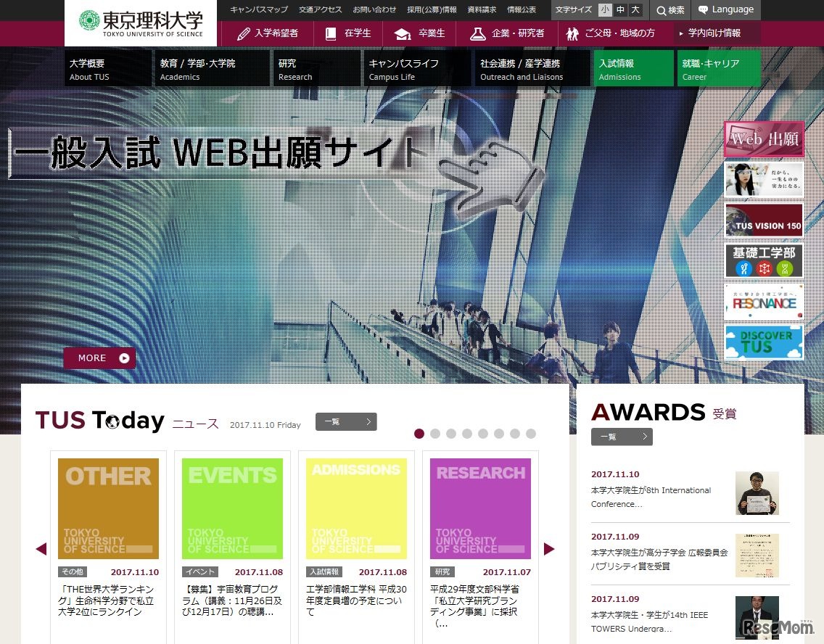This screenshot has width=824, height=644.
Task: Open the お問い合わせ link
Action: 374,10
